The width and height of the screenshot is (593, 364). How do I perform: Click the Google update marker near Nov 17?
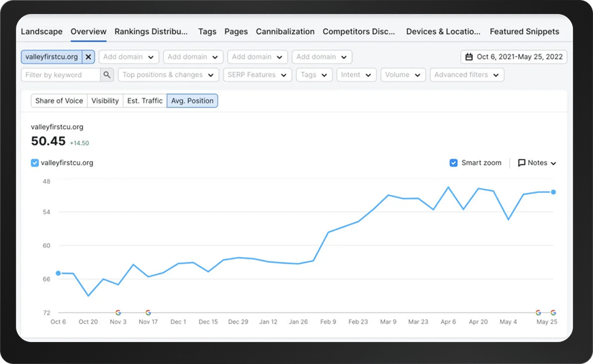click(x=148, y=313)
